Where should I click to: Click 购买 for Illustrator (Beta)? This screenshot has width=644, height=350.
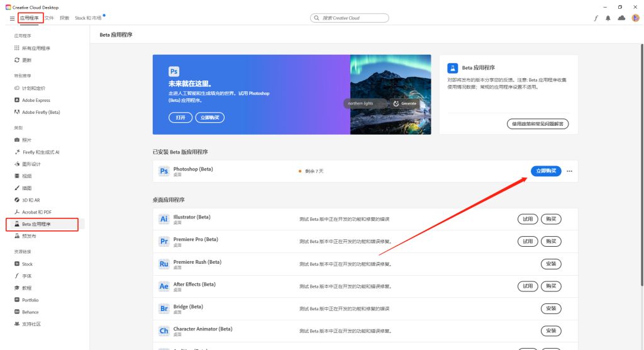(x=551, y=219)
